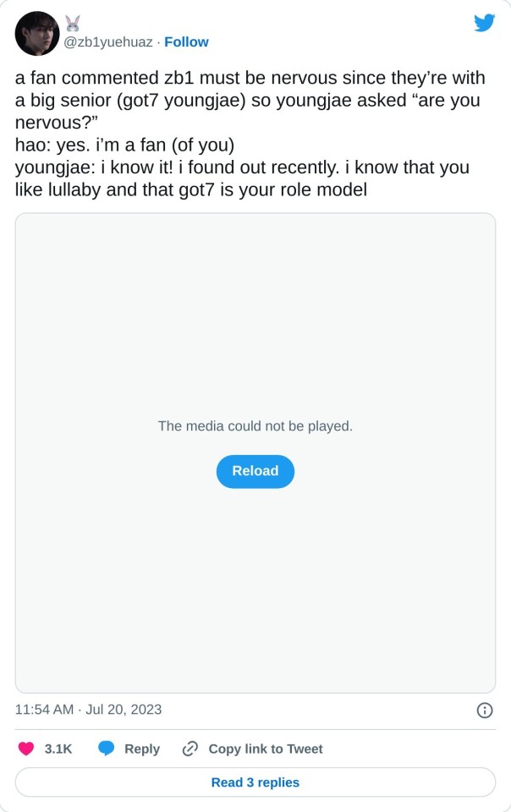Open the 11:54 AM Jul 20, 2023 timestamp

coord(88,709)
